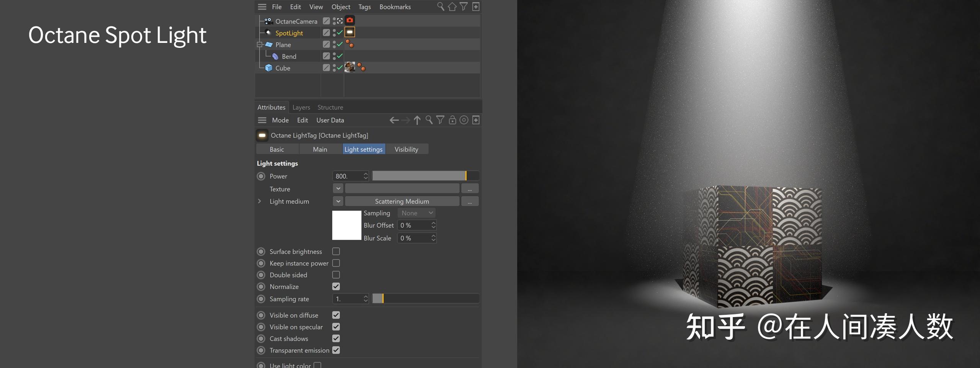980x368 pixels.
Task: Click the lock icon in Attributes toolbar
Action: [x=452, y=120]
